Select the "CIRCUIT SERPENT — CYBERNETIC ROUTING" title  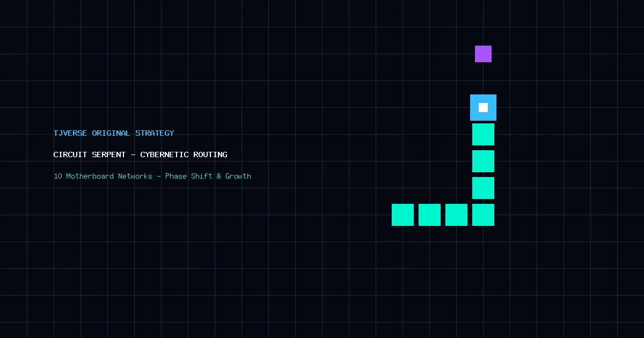click(x=141, y=155)
